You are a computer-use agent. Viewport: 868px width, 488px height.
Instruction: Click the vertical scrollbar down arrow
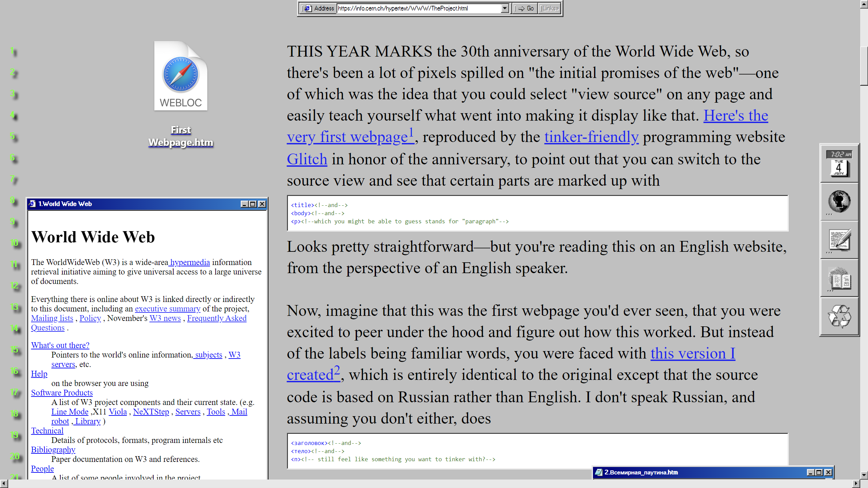tap(864, 475)
